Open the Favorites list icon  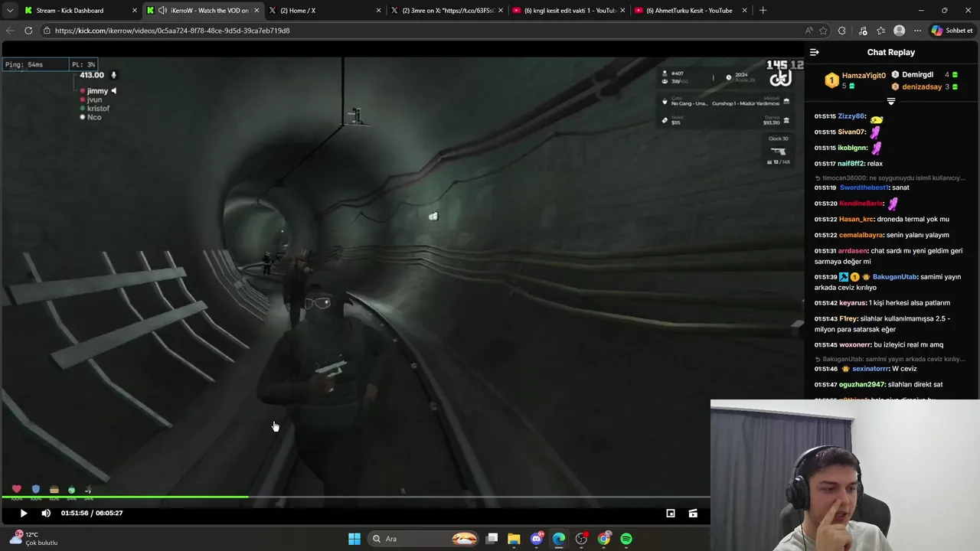click(x=881, y=31)
